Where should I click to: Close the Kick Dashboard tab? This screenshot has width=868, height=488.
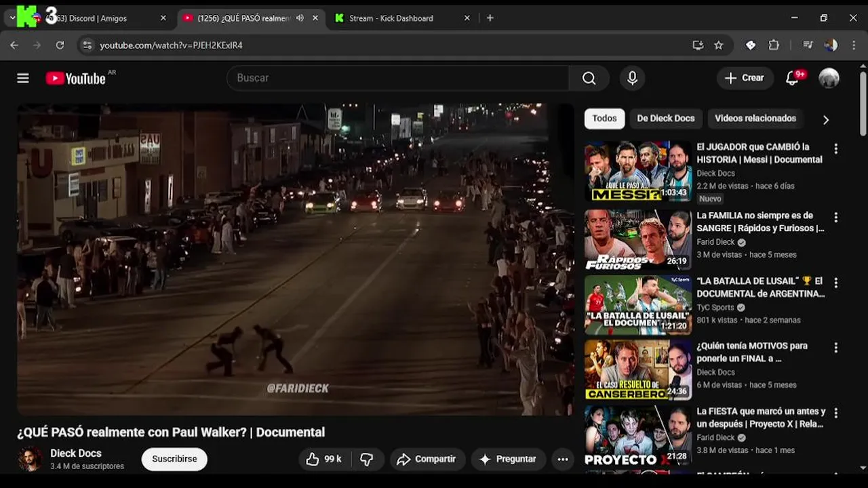point(467,18)
